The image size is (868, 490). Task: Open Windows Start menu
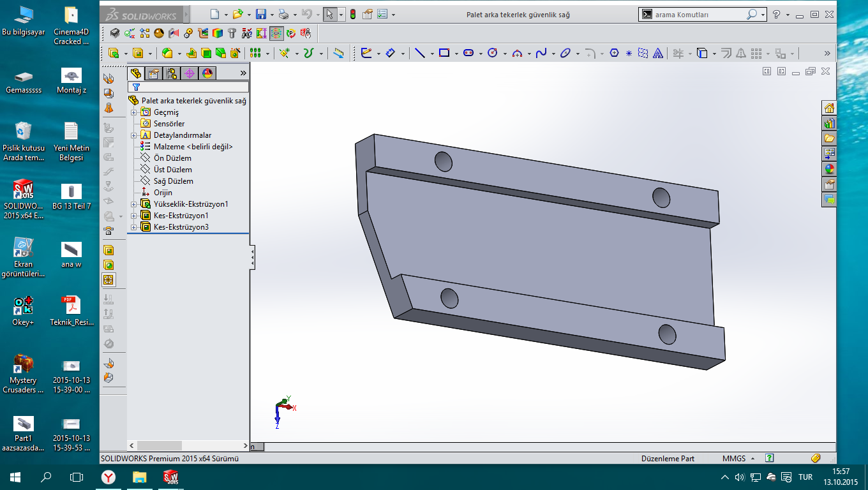point(15,477)
